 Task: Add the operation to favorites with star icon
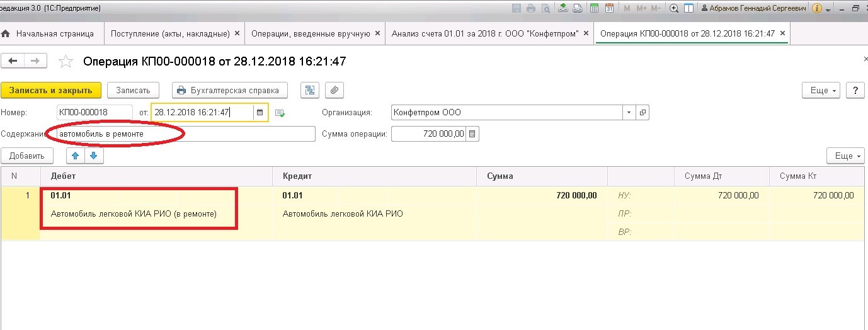pyautogui.click(x=65, y=61)
